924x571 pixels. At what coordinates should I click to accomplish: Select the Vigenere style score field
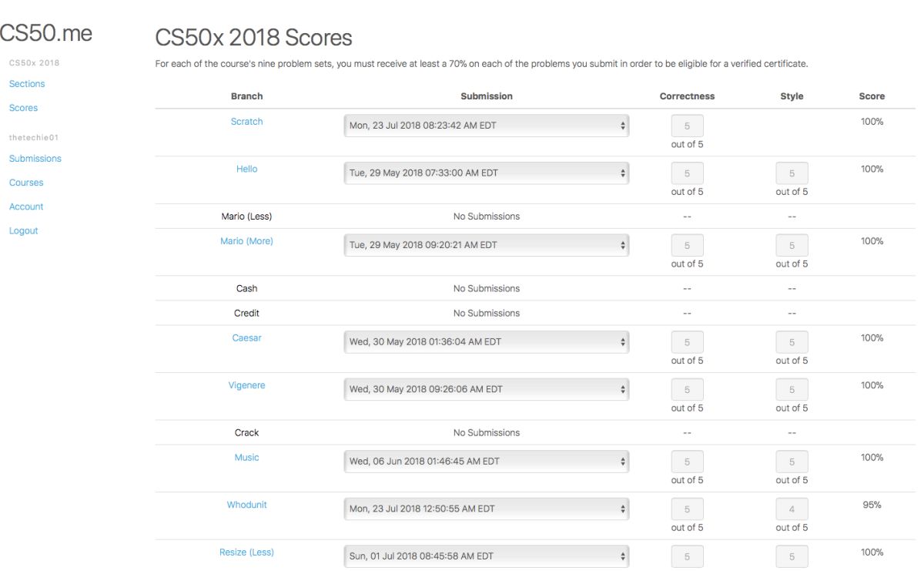[792, 390]
